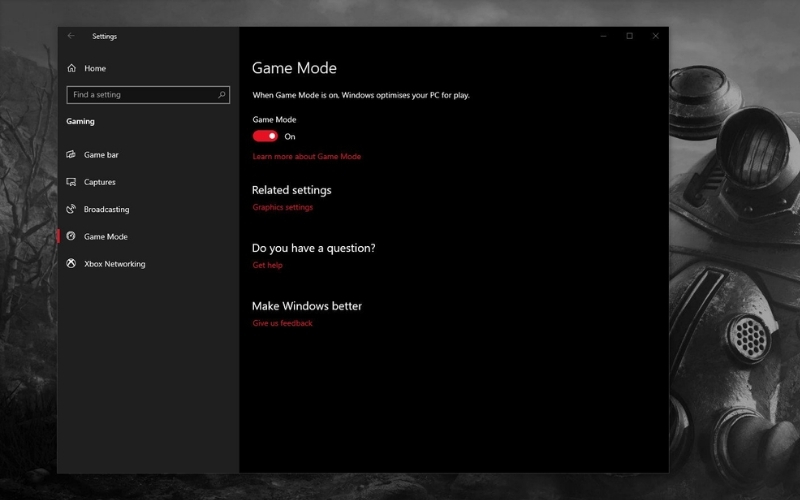Select the Captures icon
800x500 pixels.
pyautogui.click(x=71, y=182)
